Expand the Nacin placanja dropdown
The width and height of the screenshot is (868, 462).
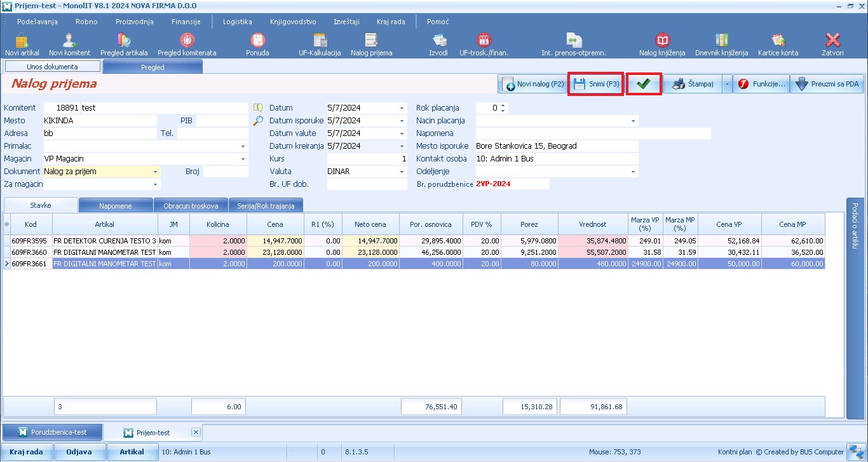pos(634,121)
